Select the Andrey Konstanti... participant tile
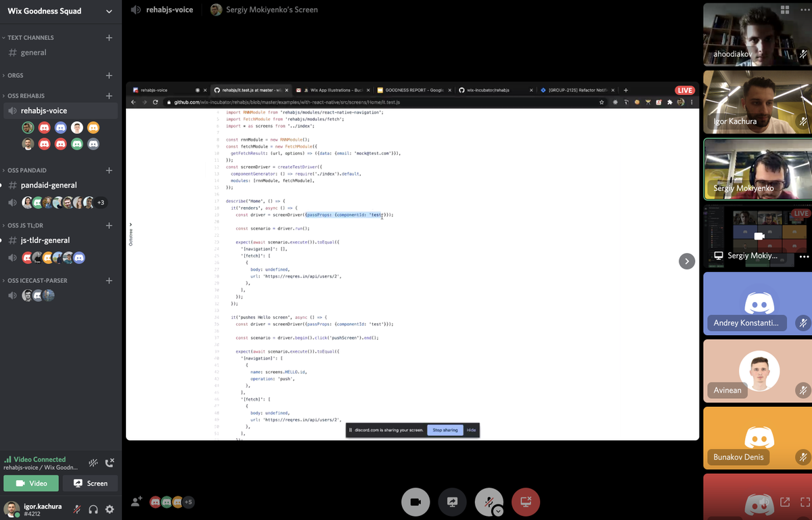The width and height of the screenshot is (812, 520). point(757,303)
